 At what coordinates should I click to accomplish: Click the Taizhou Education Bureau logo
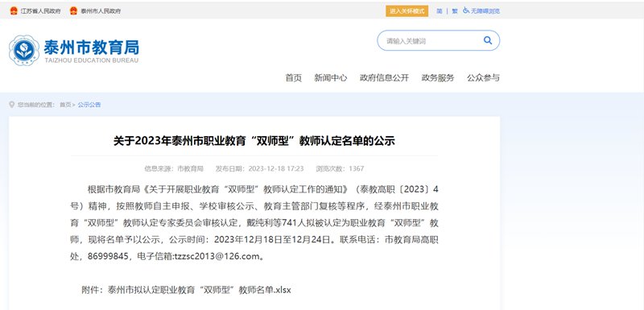24,51
